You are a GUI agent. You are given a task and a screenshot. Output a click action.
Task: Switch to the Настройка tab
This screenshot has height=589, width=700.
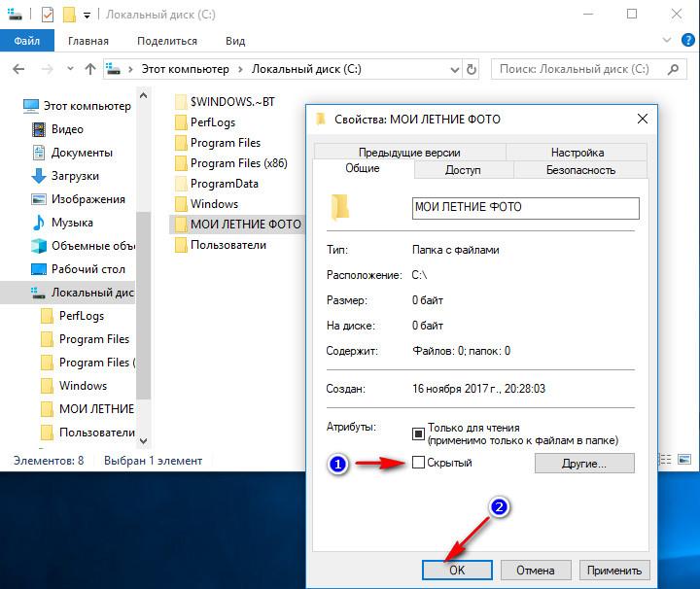coord(577,153)
